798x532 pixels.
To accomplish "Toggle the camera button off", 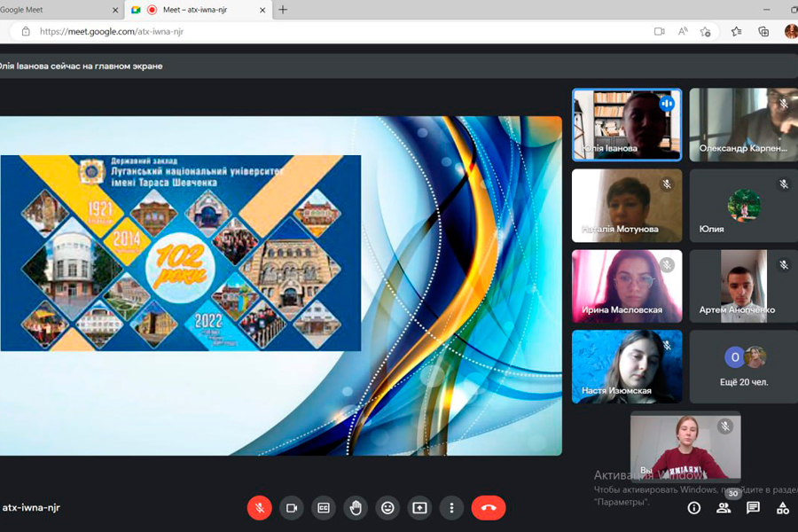I will click(x=291, y=508).
